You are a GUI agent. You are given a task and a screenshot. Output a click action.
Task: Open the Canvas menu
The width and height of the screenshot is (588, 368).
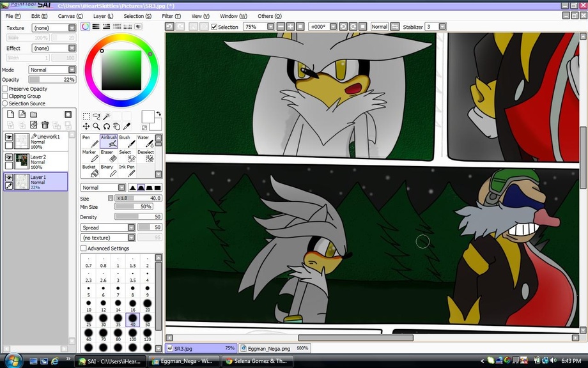click(70, 16)
